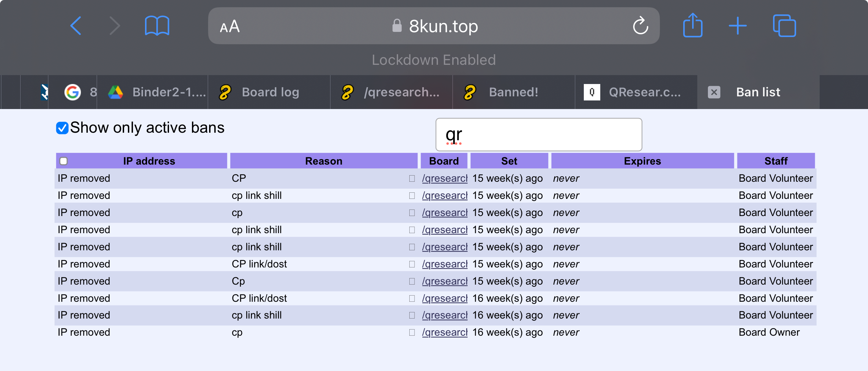Reload the page with refresh icon
This screenshot has width=868, height=371.
[x=640, y=26]
